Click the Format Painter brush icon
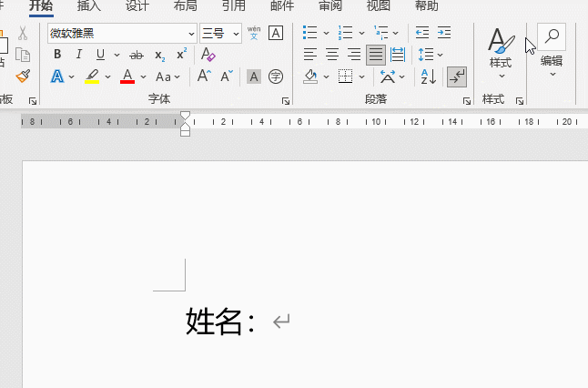This screenshot has width=588, height=388. pos(22,77)
